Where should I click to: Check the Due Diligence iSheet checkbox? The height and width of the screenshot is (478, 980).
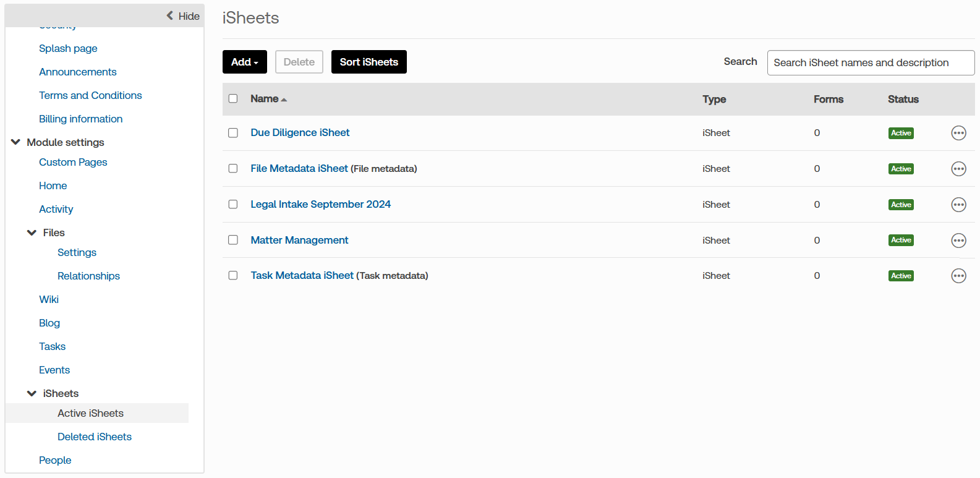click(x=233, y=133)
